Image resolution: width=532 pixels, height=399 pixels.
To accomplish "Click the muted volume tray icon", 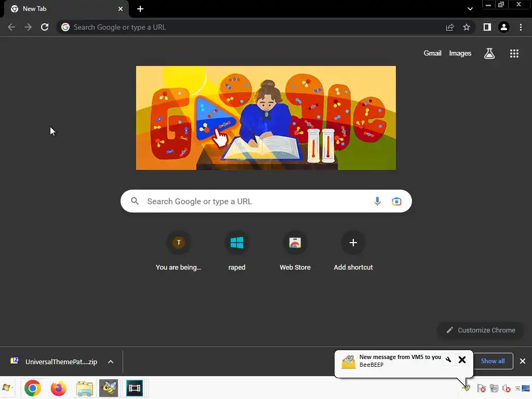I will (x=506, y=388).
